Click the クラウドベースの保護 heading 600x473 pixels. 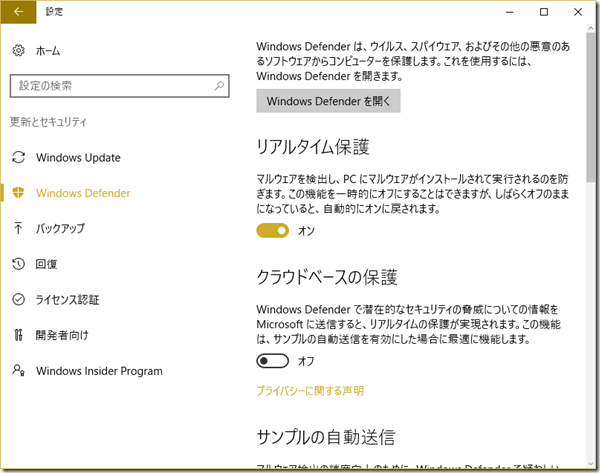[x=327, y=277]
